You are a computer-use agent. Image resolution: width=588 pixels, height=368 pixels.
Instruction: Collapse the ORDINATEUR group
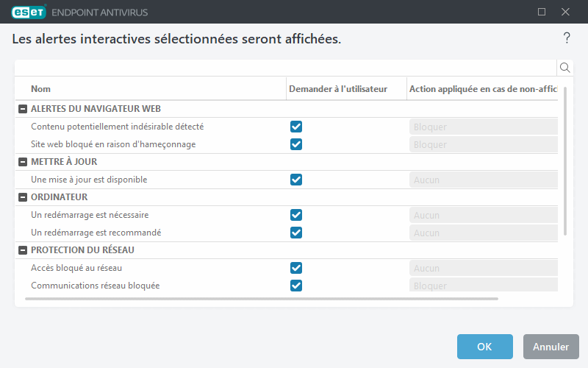point(23,197)
